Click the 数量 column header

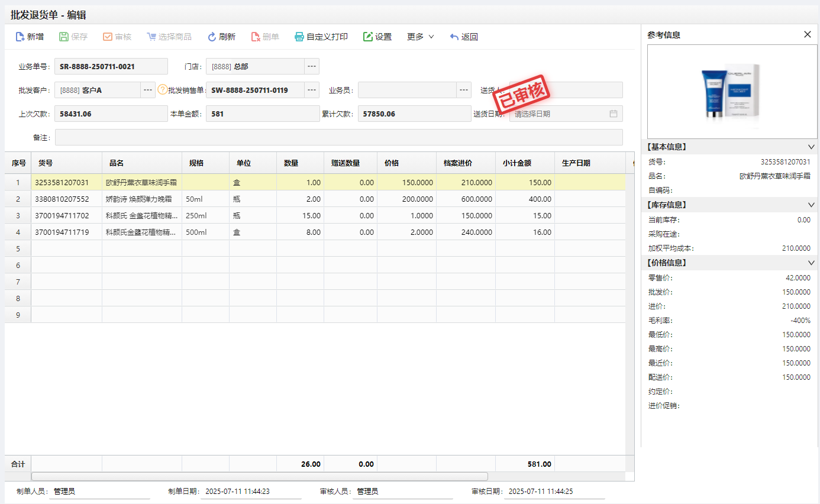click(x=301, y=163)
